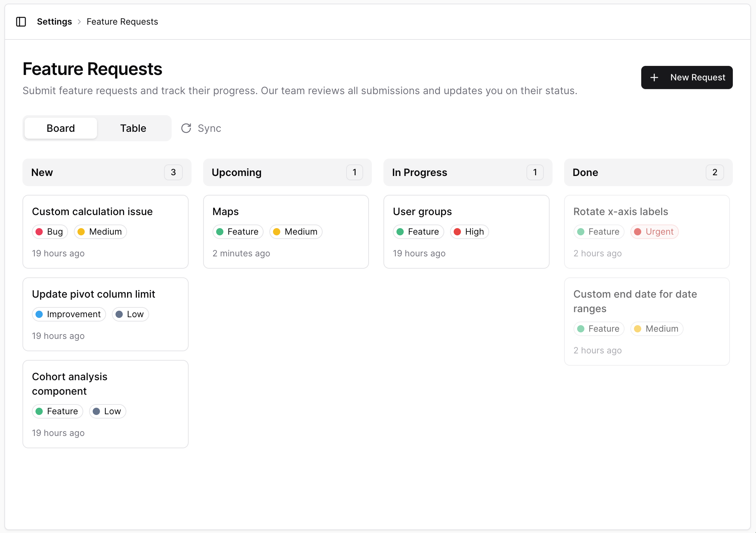Click the In Progress column count badge

tap(535, 172)
